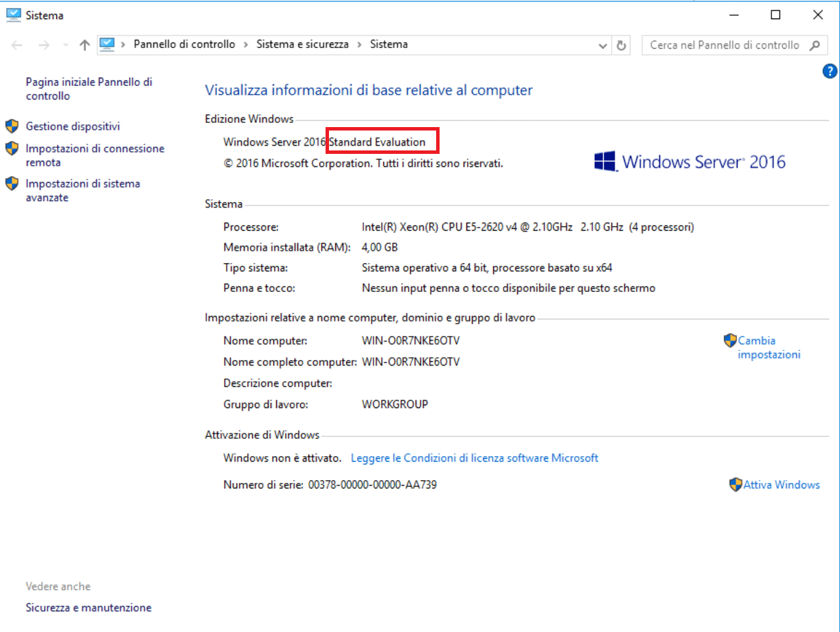Click the Visualizza informazioni di base heading
The height and width of the screenshot is (632, 840).
369,90
